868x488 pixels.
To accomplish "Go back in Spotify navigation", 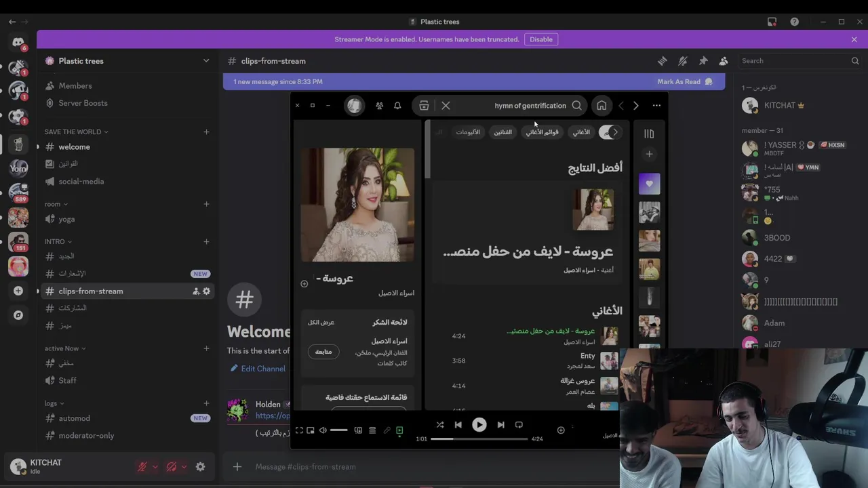I will 621,106.
